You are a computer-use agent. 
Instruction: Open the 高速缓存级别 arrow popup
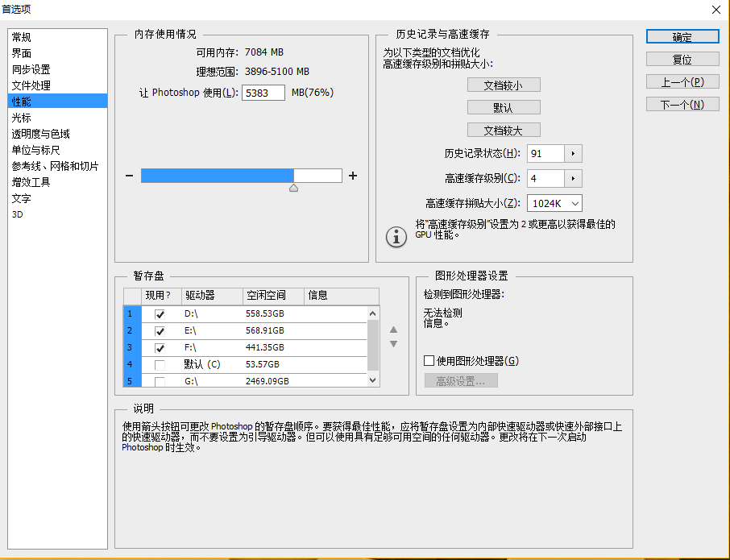tap(573, 178)
